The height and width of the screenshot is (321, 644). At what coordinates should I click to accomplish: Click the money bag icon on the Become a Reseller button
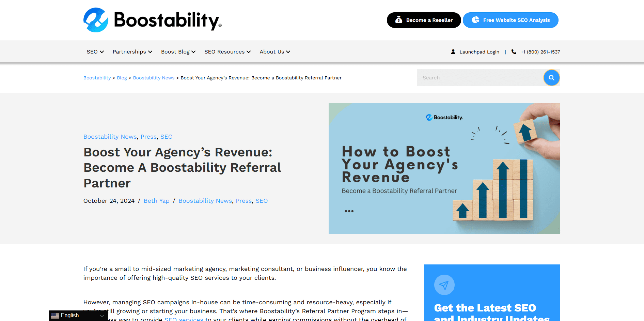pyautogui.click(x=398, y=20)
